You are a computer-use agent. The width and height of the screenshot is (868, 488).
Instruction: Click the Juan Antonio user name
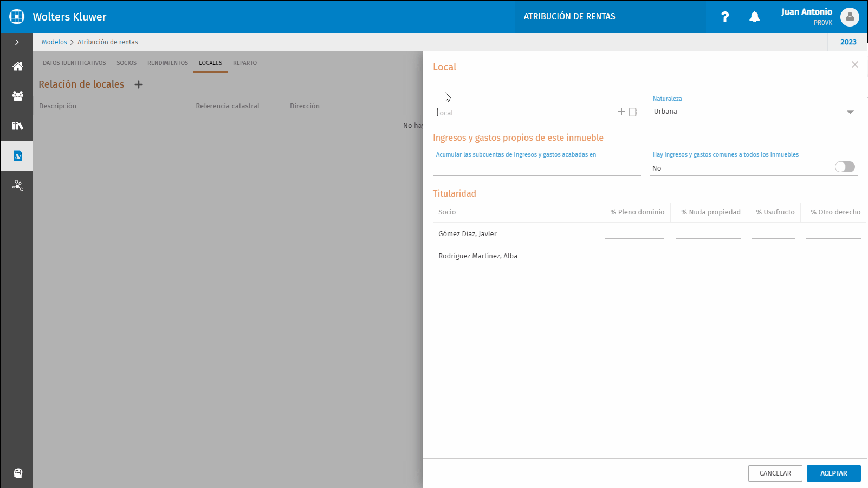806,12
